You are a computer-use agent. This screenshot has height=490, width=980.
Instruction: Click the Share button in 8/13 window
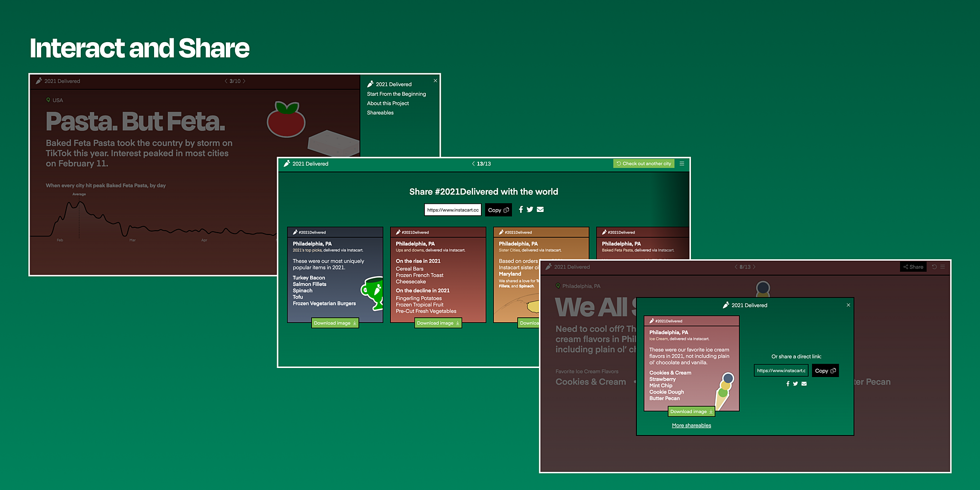(x=913, y=267)
